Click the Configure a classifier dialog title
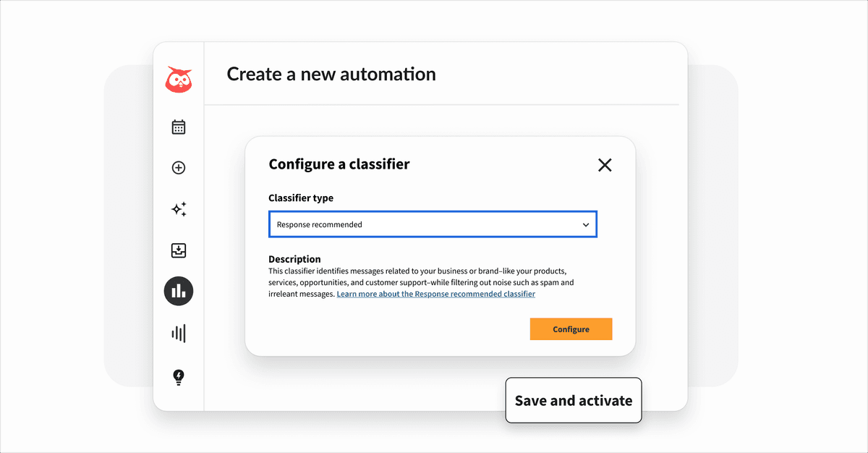868x453 pixels. tap(339, 164)
